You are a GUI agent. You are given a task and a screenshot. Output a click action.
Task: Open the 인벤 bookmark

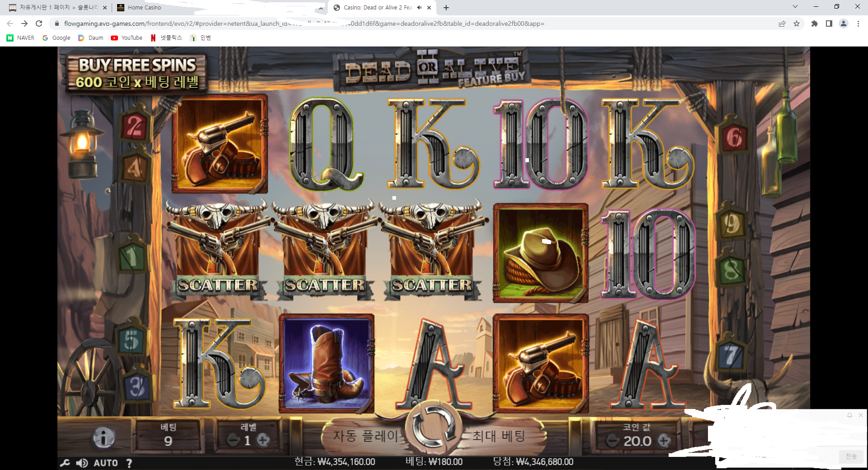201,38
